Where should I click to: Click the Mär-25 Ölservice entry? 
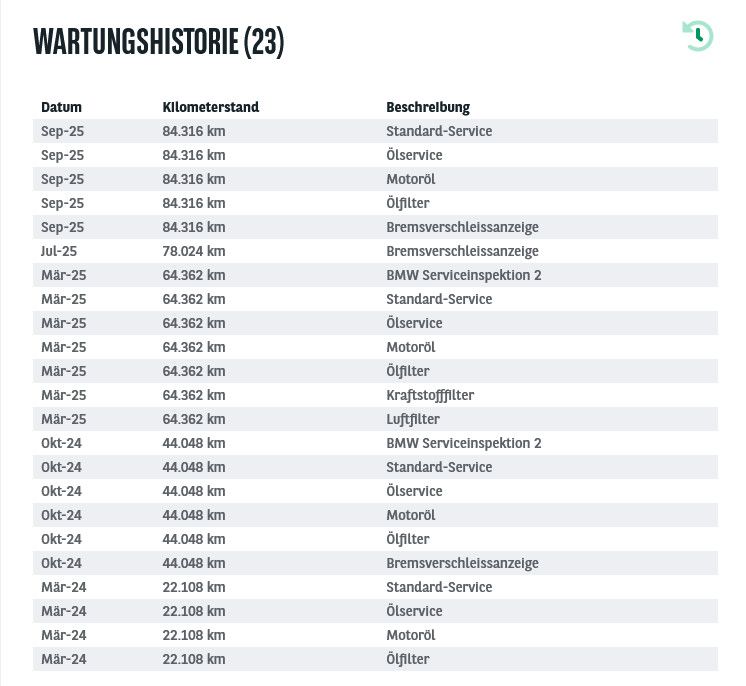(414, 323)
